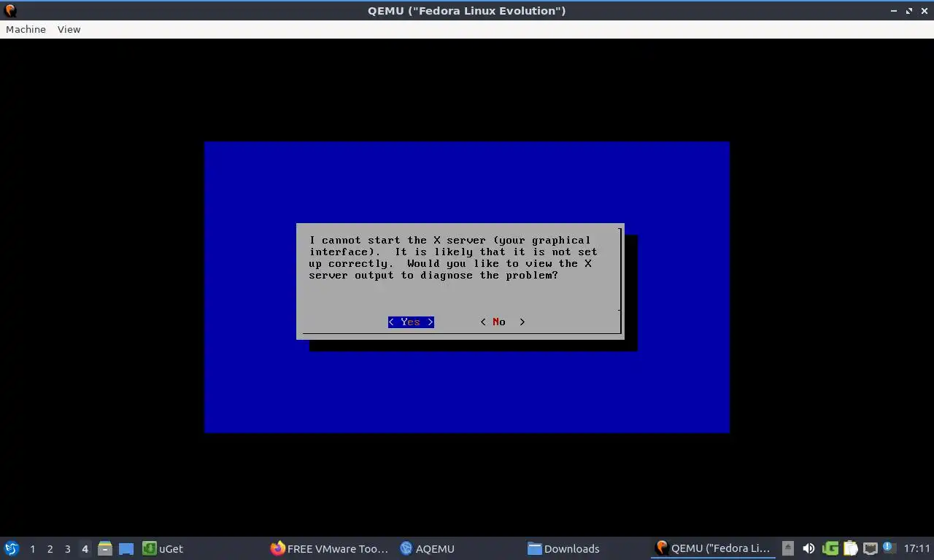Click the 17:11 clock
This screenshot has width=934, height=560.
(x=916, y=548)
